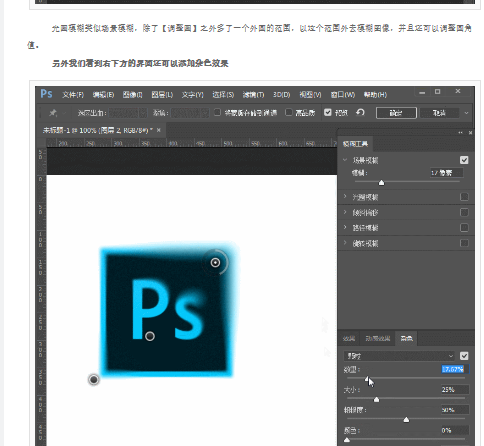Image resolution: width=484 pixels, height=446 pixels.
Task: Open the 文字(Y) menu
Action: coord(193,95)
